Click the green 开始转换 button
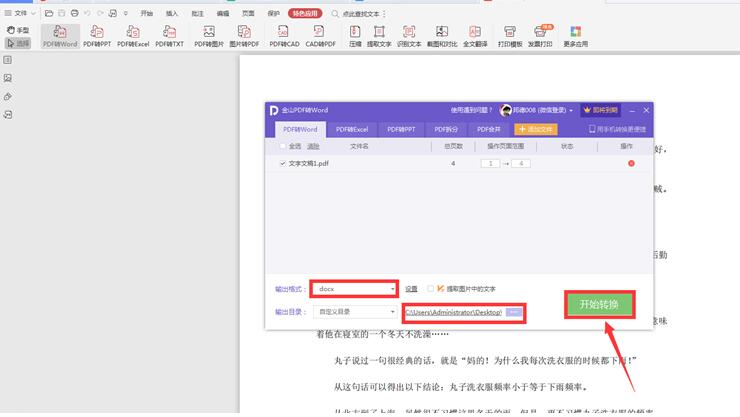This screenshot has width=740, height=417. 599,305
